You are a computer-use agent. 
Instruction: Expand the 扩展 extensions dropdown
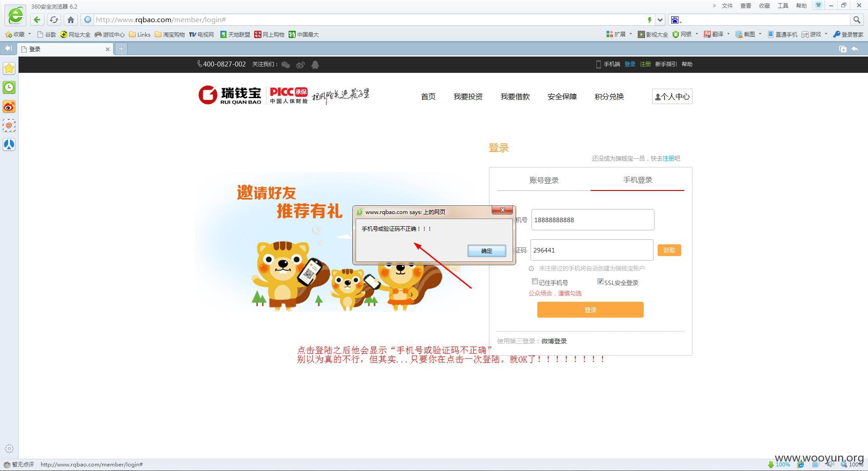(631, 34)
